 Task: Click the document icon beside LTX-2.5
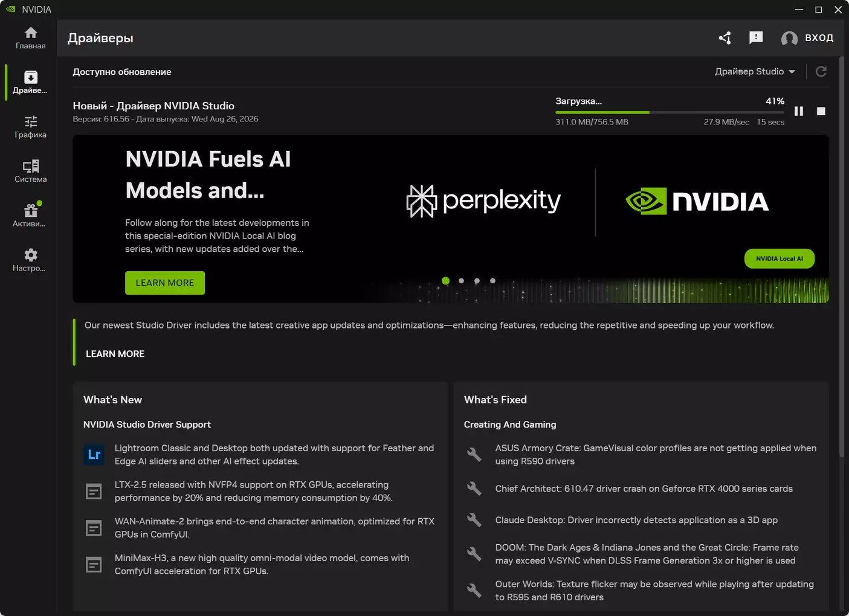tap(94, 492)
